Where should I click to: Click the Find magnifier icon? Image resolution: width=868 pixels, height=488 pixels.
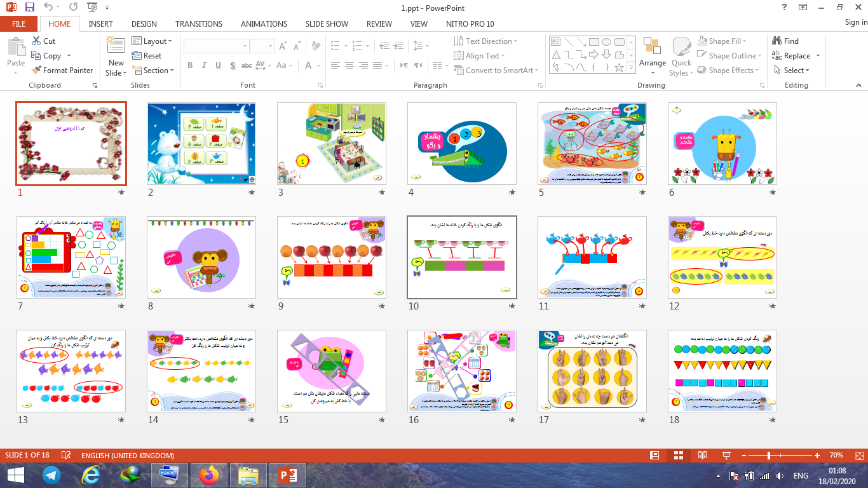click(777, 41)
